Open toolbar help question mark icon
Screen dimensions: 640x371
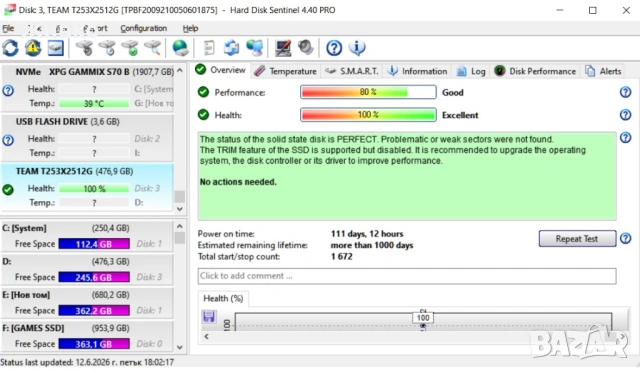pos(334,48)
